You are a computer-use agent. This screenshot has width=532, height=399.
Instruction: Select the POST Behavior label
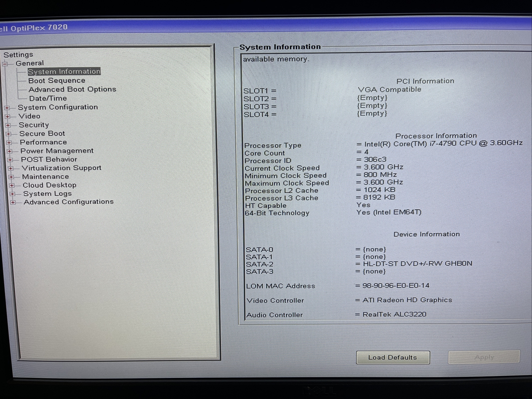49,160
